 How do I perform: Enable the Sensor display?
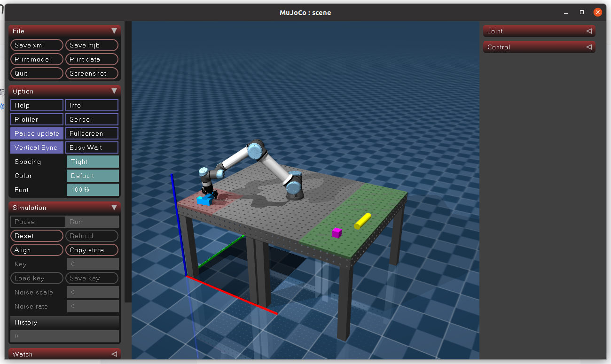92,119
